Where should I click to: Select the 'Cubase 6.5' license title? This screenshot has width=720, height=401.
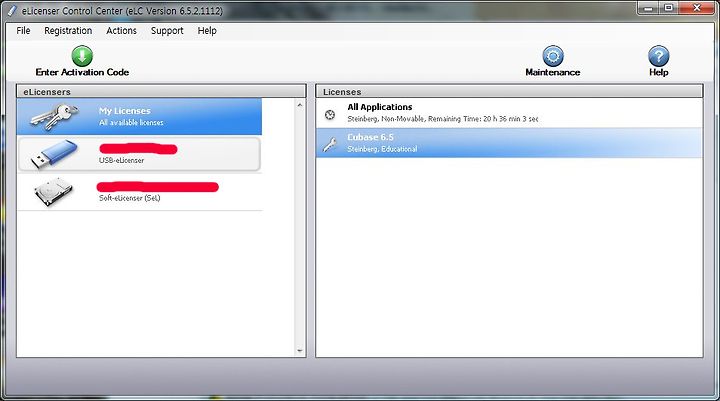(x=370, y=137)
